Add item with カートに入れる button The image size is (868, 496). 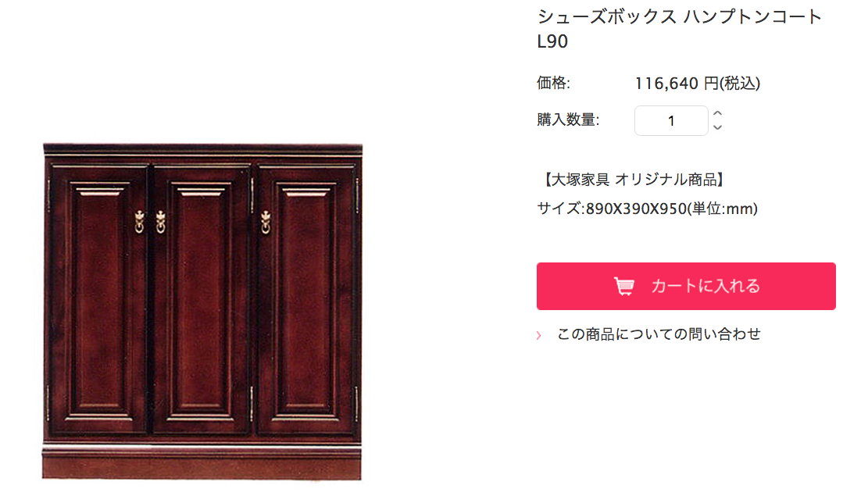coord(686,286)
